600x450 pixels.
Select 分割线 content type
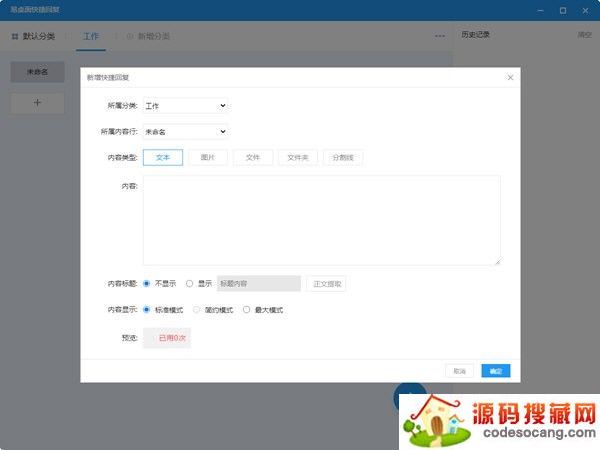click(x=343, y=157)
